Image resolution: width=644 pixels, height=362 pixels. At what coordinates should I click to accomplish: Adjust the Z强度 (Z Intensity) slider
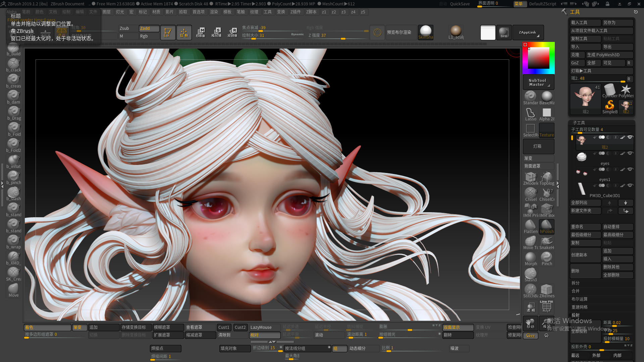pyautogui.click(x=338, y=36)
